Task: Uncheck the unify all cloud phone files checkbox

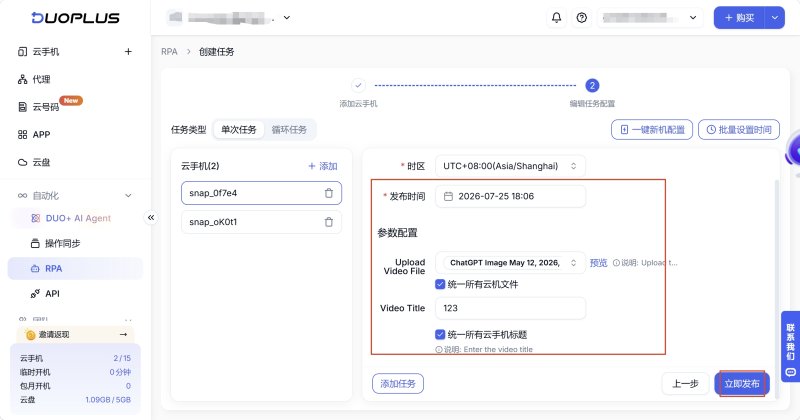Action: tap(440, 284)
